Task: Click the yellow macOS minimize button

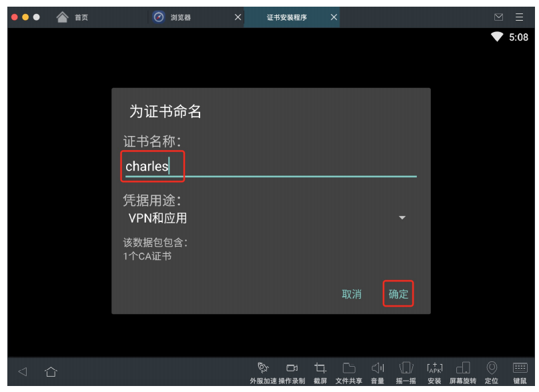Action: 25,17
